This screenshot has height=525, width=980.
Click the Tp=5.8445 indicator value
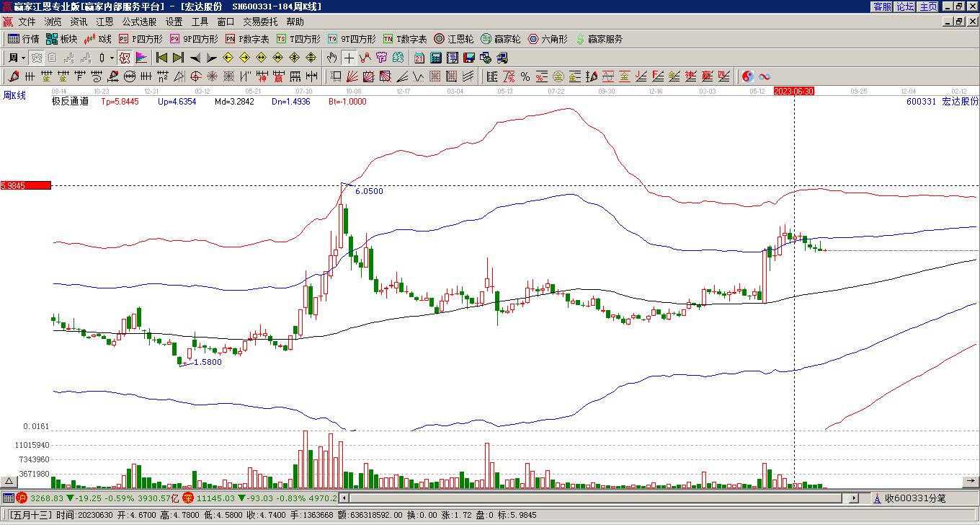click(120, 102)
